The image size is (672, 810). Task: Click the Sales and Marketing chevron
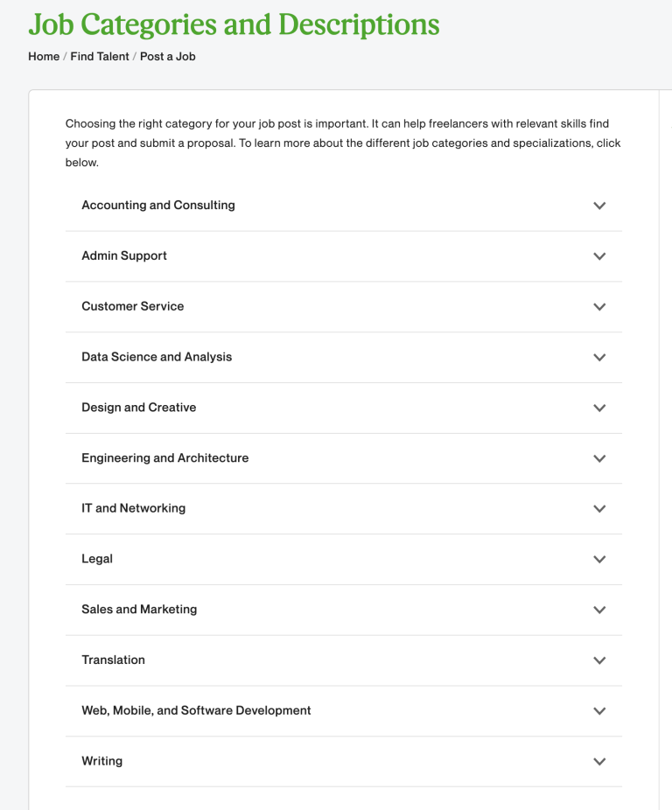coord(599,610)
